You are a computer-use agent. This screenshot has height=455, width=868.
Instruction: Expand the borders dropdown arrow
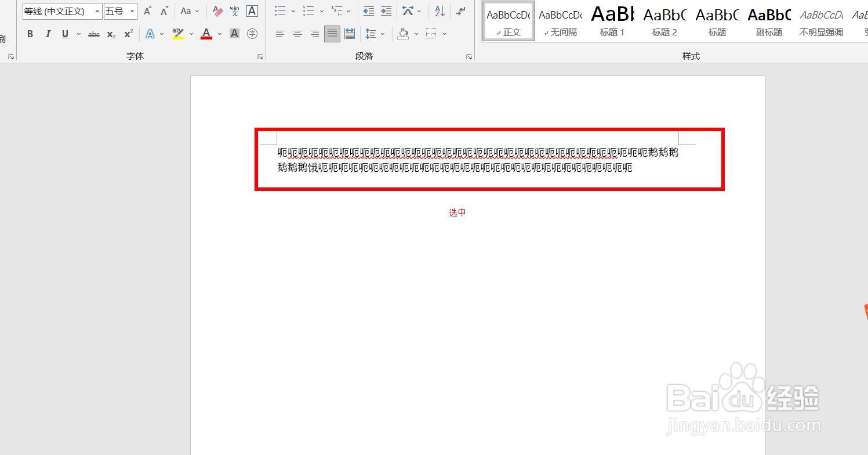(x=445, y=34)
